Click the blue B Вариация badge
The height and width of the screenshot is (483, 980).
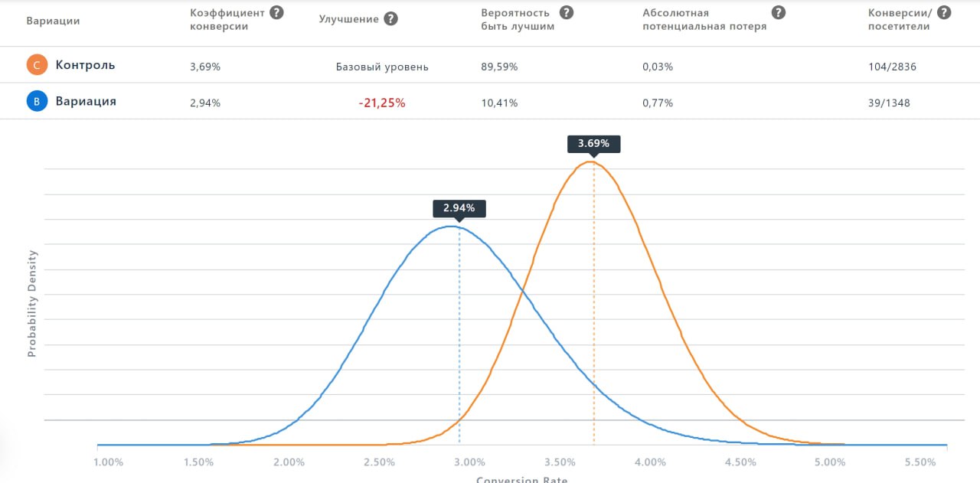coord(37,101)
